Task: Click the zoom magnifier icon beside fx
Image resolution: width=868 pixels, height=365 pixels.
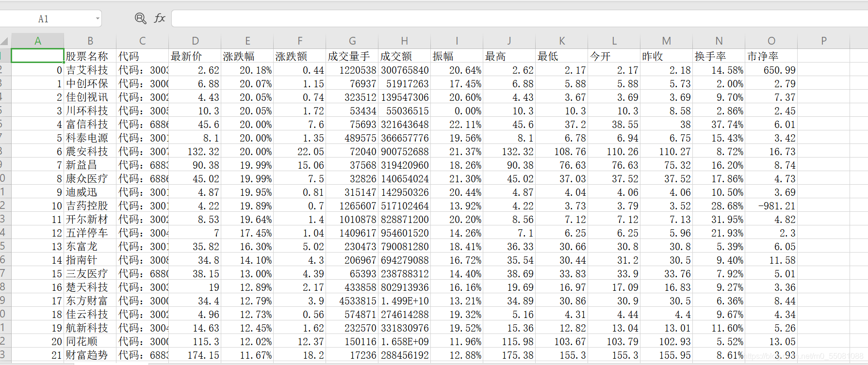Action: point(140,18)
